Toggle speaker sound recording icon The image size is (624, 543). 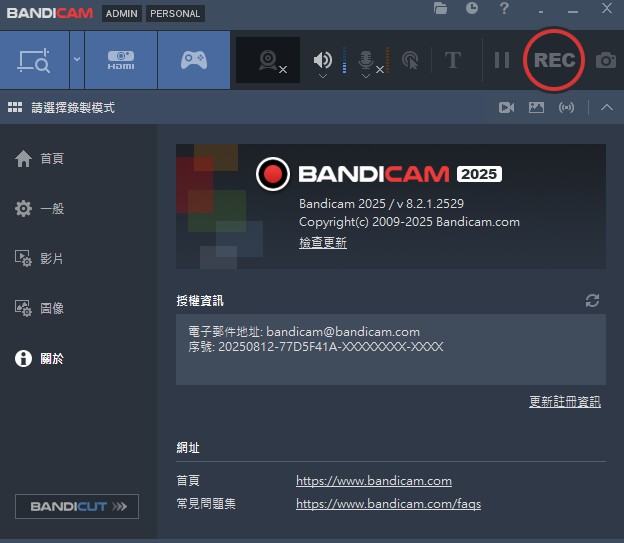tap(322, 59)
